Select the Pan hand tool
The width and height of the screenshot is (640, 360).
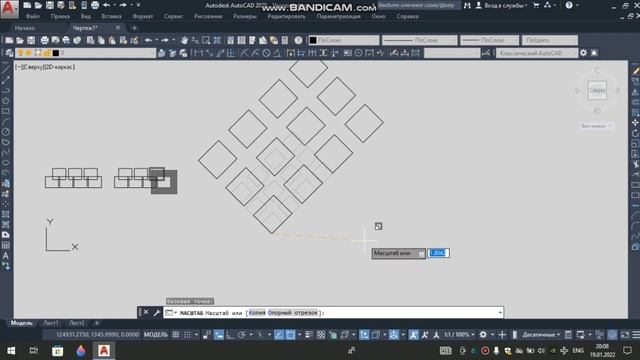(x=184, y=40)
